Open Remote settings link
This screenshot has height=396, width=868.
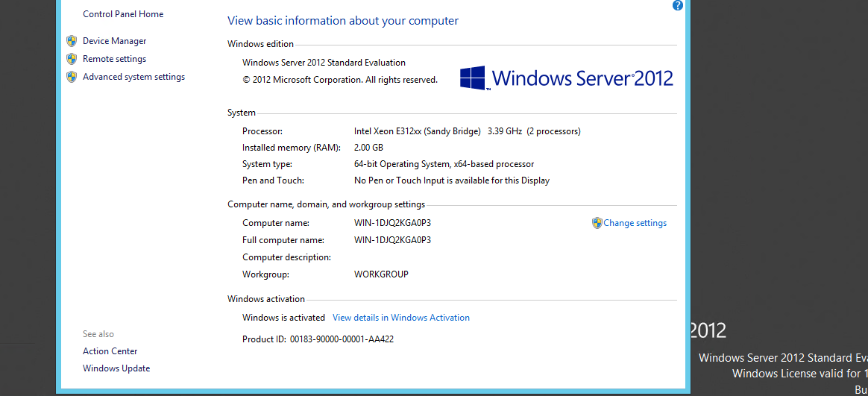coord(115,59)
